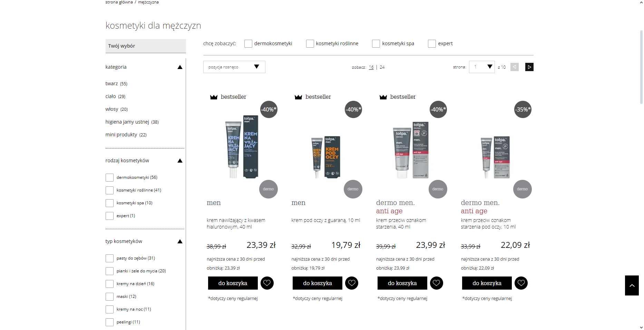644x330 pixels.
Task: Add krem przeciw oznakom starzenia 40 ml to favorites
Action: click(436, 283)
